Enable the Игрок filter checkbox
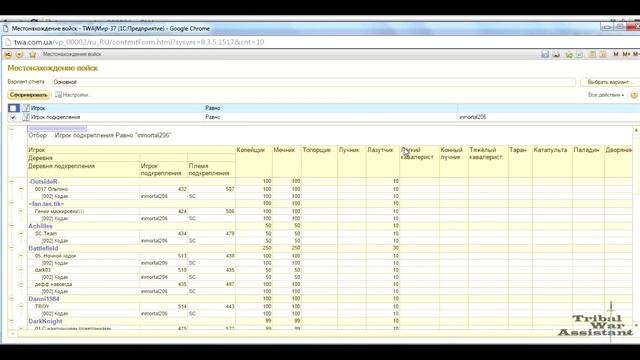The width and height of the screenshot is (640, 360). pyautogui.click(x=13, y=108)
